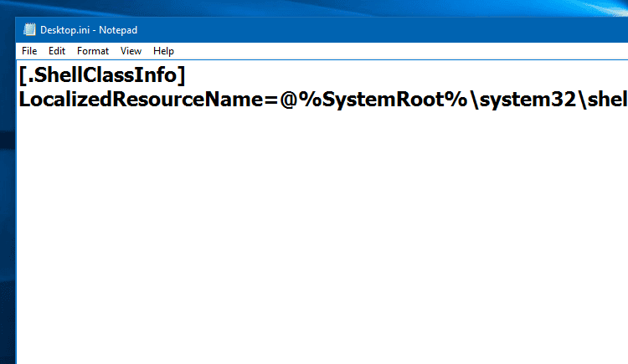628x364 pixels.
Task: Click the Notepad icon in title bar
Action: (x=29, y=29)
